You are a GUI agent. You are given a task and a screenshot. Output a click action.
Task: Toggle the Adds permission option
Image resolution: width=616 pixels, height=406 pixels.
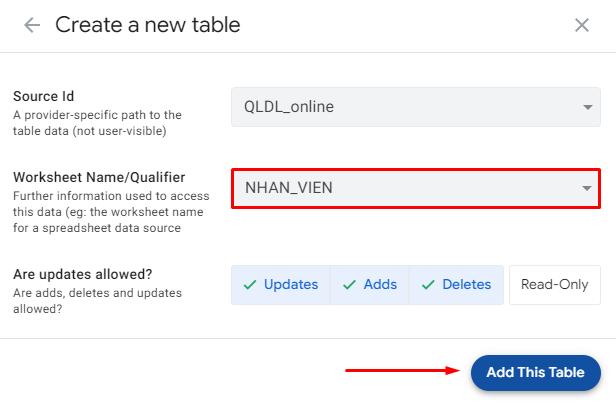point(369,285)
